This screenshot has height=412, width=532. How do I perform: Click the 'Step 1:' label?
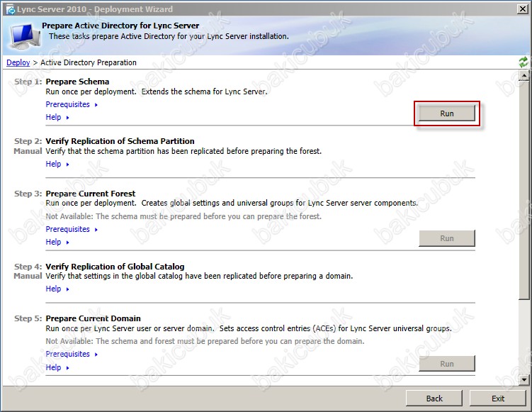tap(28, 82)
